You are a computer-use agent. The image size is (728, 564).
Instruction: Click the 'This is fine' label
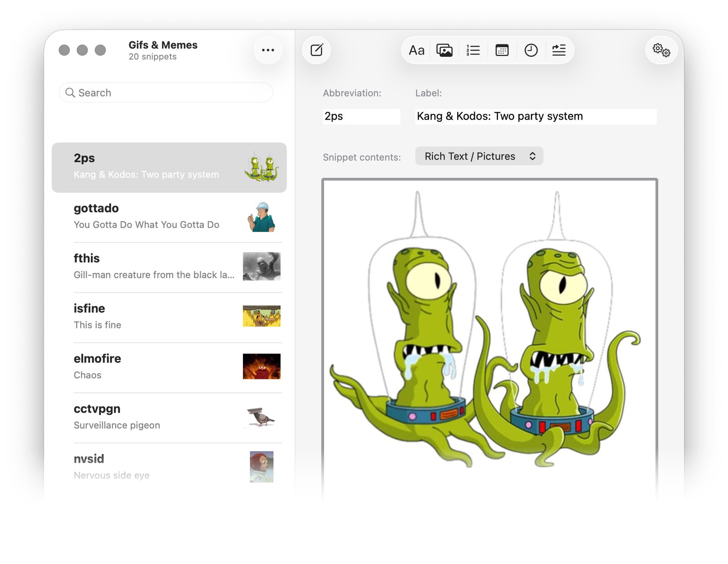point(97,325)
